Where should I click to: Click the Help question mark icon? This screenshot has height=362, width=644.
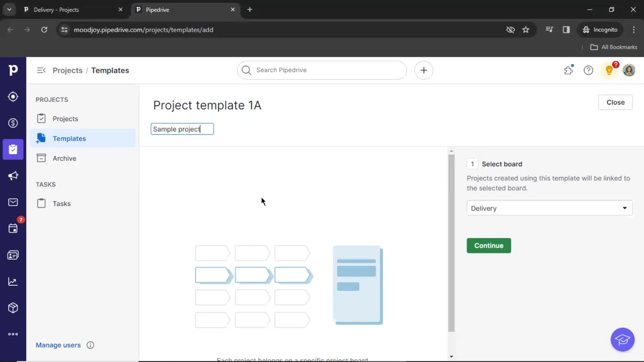coord(589,70)
